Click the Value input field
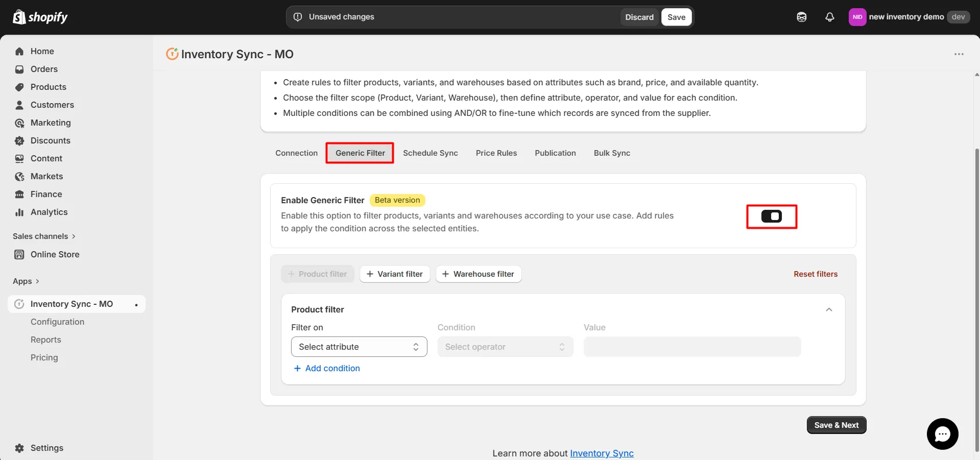 click(x=691, y=347)
